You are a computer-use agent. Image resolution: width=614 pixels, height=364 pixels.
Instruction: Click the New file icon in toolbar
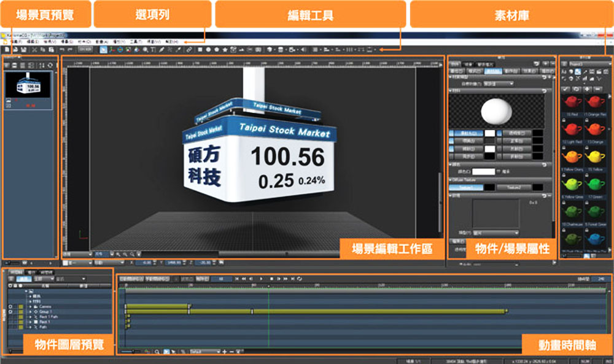click(7, 50)
